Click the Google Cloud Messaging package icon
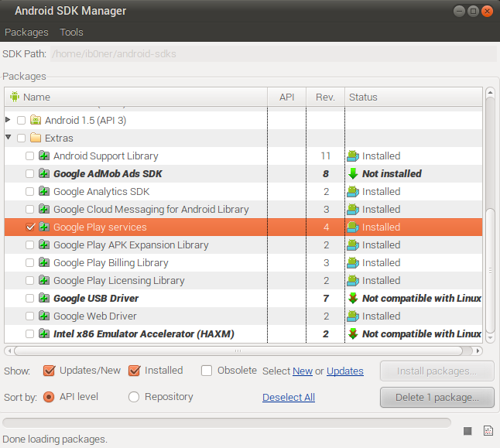 click(x=44, y=209)
